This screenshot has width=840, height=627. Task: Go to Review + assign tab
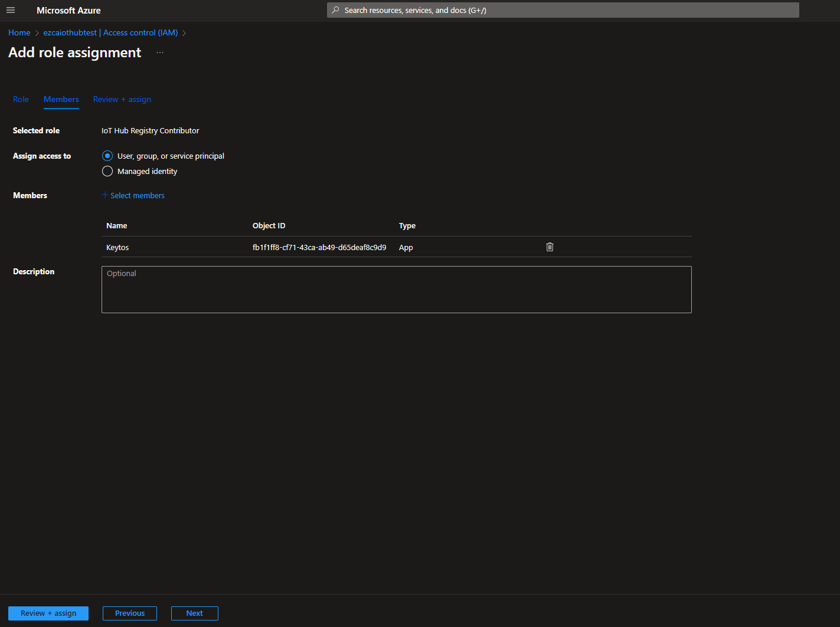(x=122, y=99)
